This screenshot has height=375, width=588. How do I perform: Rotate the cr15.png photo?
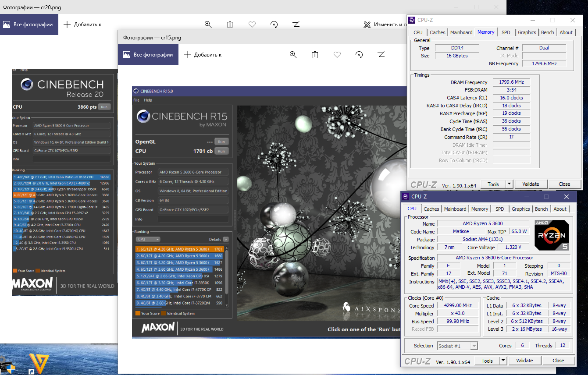[359, 55]
